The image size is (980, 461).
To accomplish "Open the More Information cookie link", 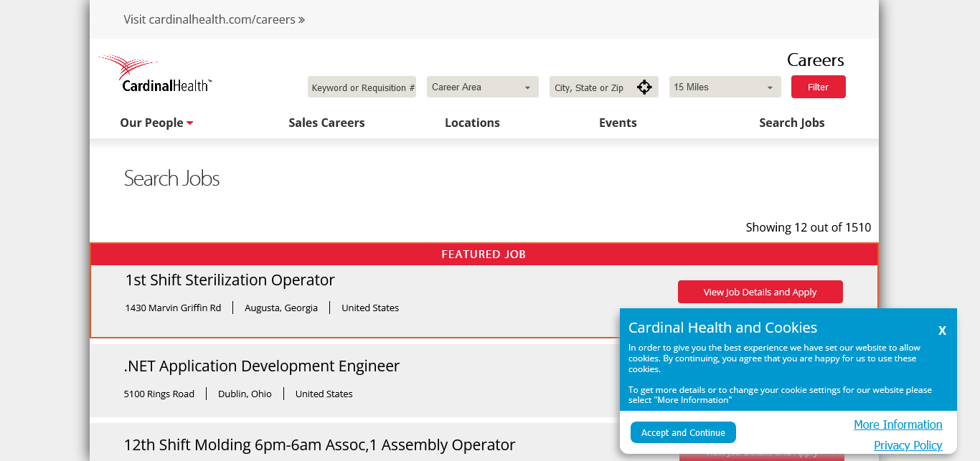I will pyautogui.click(x=897, y=424).
